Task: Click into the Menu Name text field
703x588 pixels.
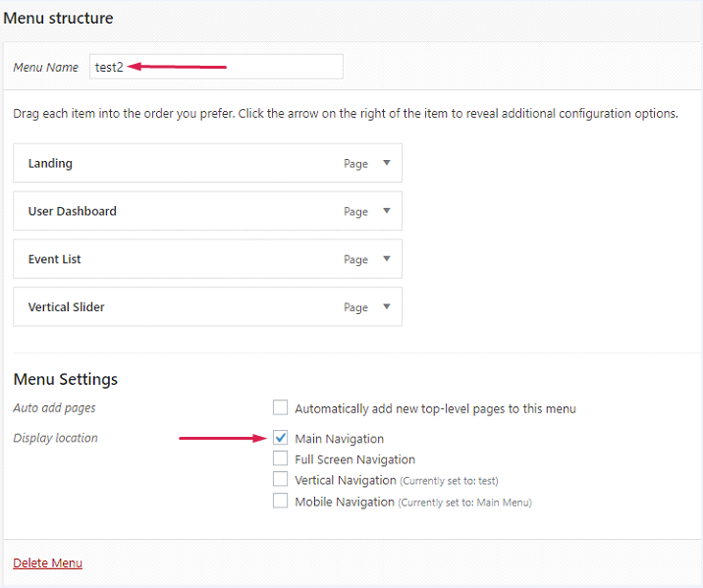Action: [x=216, y=67]
